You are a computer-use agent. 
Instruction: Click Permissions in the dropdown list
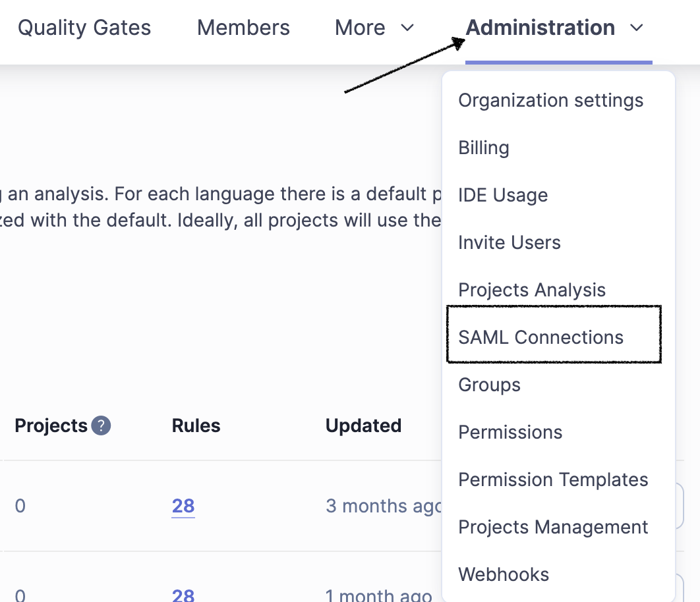[510, 433]
